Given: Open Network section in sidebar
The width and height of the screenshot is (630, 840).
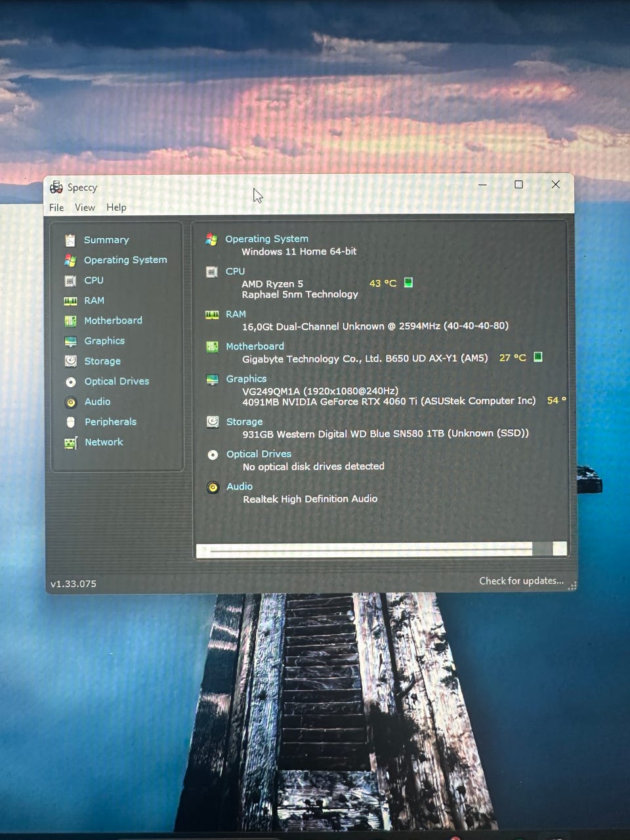Looking at the screenshot, I should click(104, 442).
